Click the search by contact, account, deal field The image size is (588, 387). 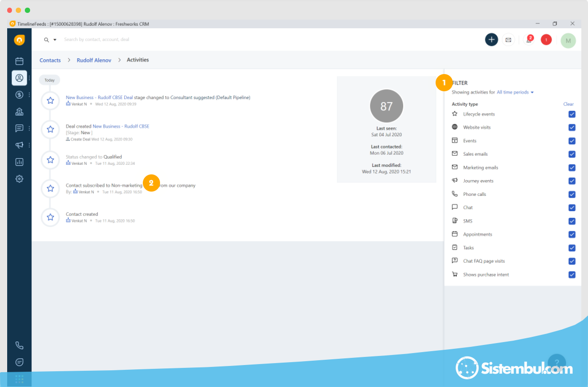tap(97, 40)
